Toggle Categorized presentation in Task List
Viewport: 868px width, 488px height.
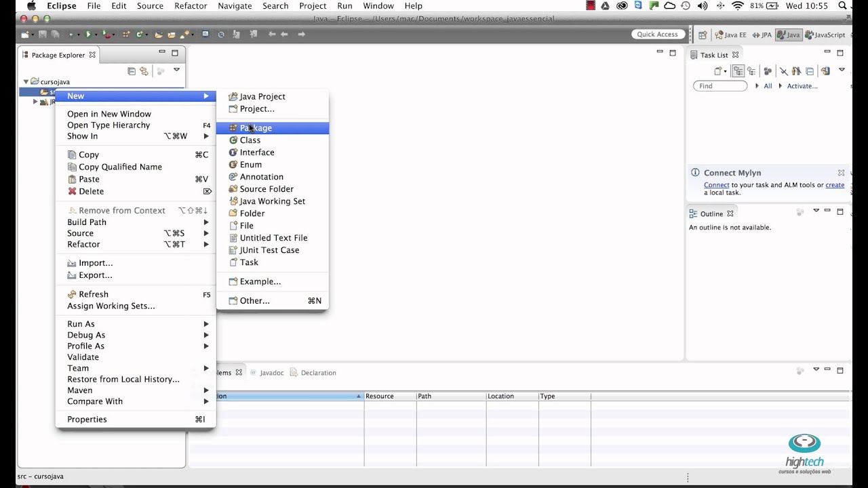point(738,70)
